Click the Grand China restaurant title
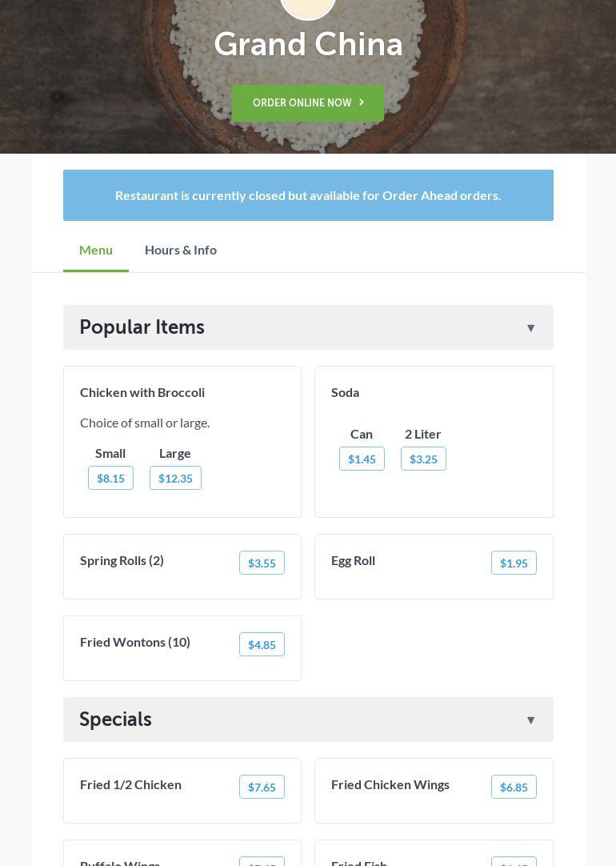 click(308, 45)
